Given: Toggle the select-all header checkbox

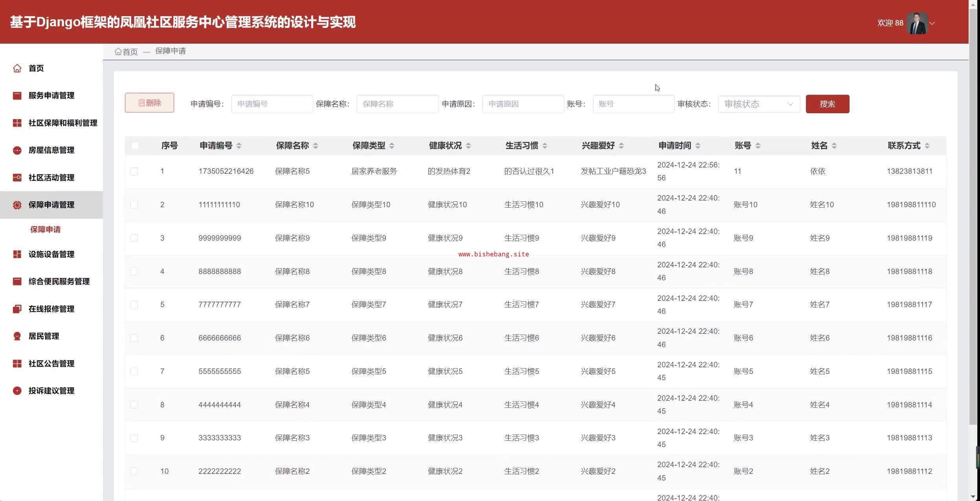Looking at the screenshot, I should coord(135,146).
